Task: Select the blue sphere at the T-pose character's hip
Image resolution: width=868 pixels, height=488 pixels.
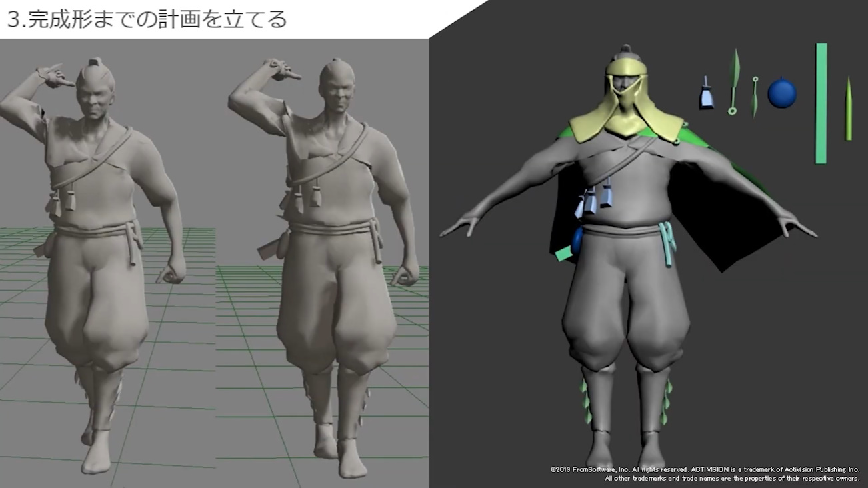Action: pos(577,241)
